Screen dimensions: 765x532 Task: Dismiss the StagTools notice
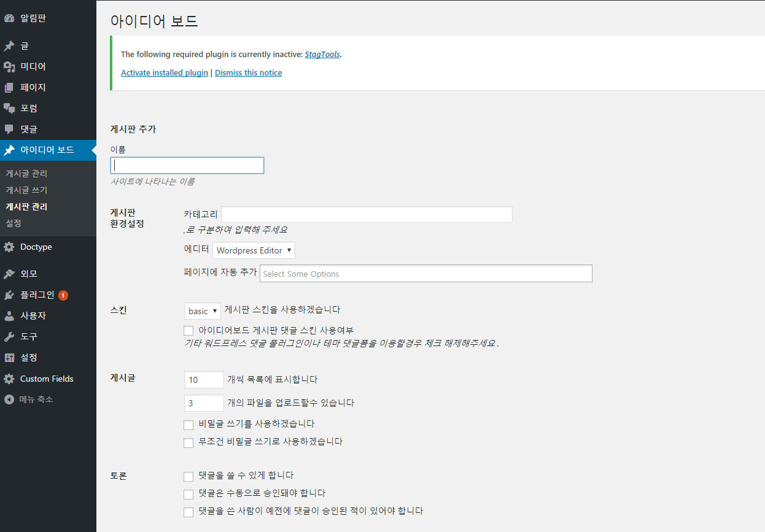tap(248, 72)
